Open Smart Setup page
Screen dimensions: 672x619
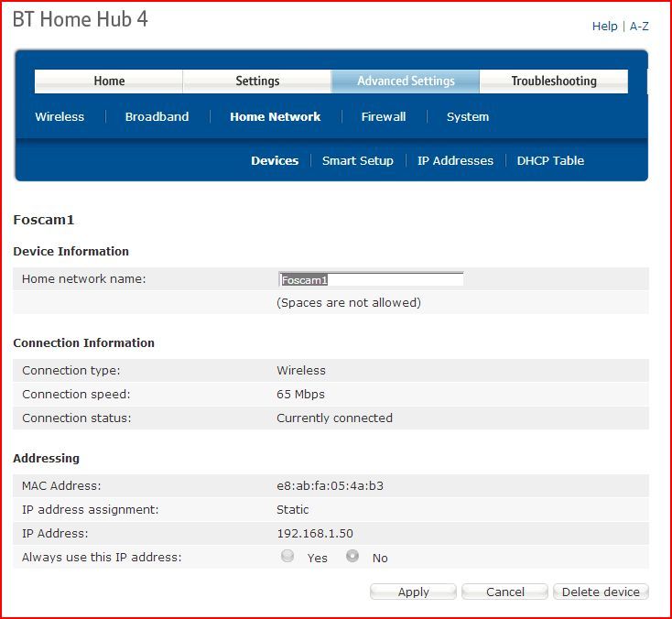358,161
